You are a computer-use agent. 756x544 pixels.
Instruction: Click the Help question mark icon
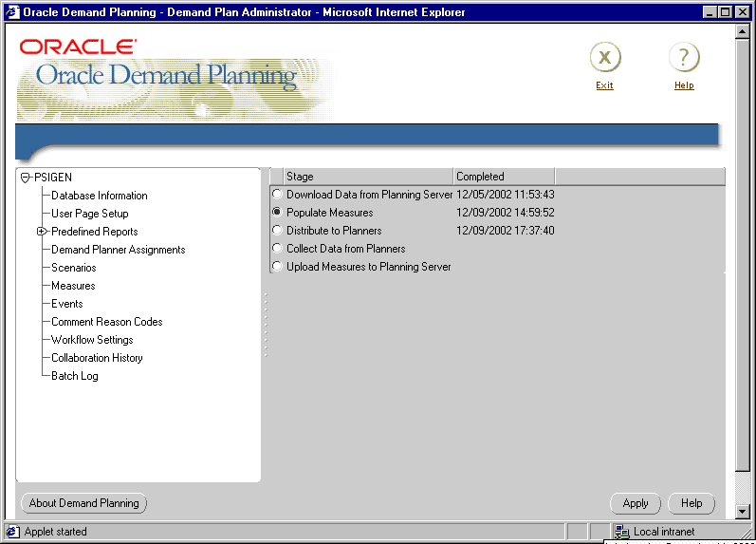684,58
